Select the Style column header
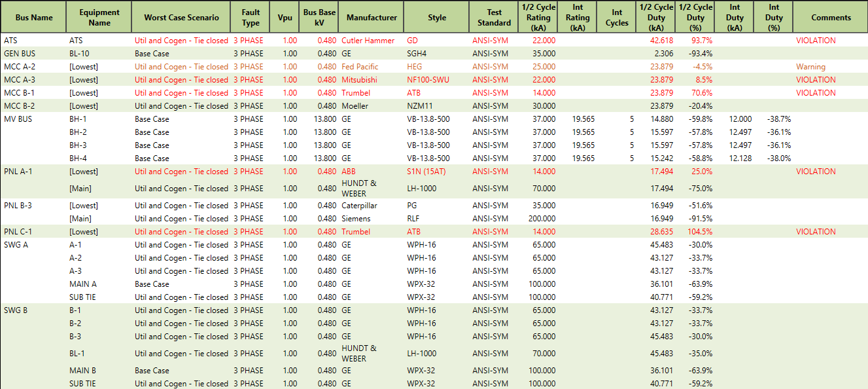The image size is (868, 389). click(x=436, y=18)
